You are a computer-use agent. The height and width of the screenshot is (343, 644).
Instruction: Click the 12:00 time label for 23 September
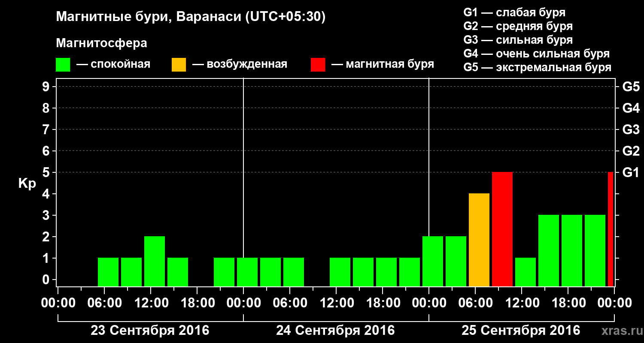(x=151, y=303)
